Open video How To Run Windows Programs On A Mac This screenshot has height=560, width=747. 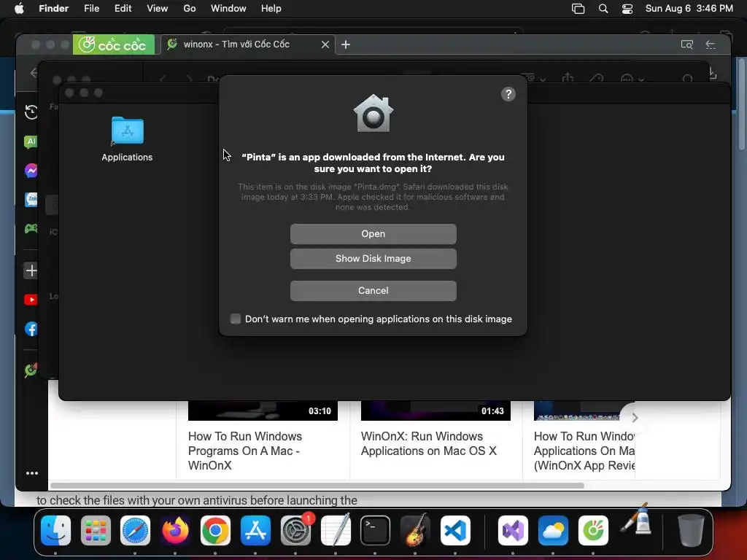[x=245, y=451]
